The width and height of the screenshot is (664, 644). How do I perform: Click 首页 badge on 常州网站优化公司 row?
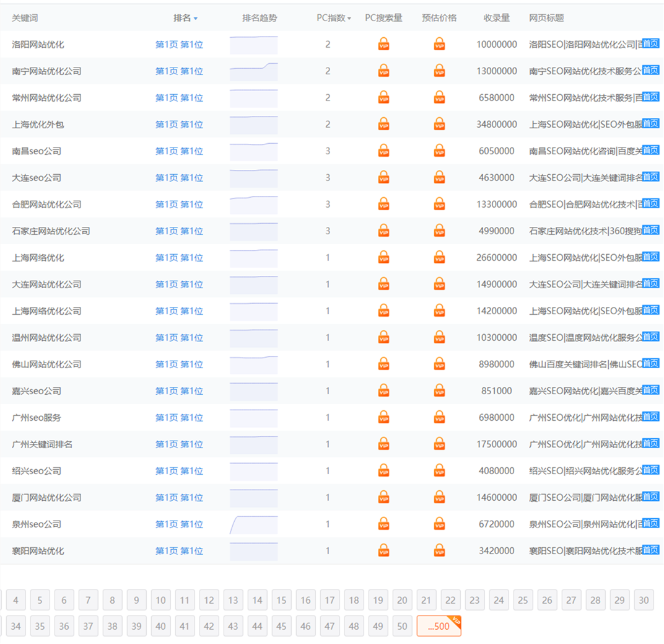coord(650,97)
